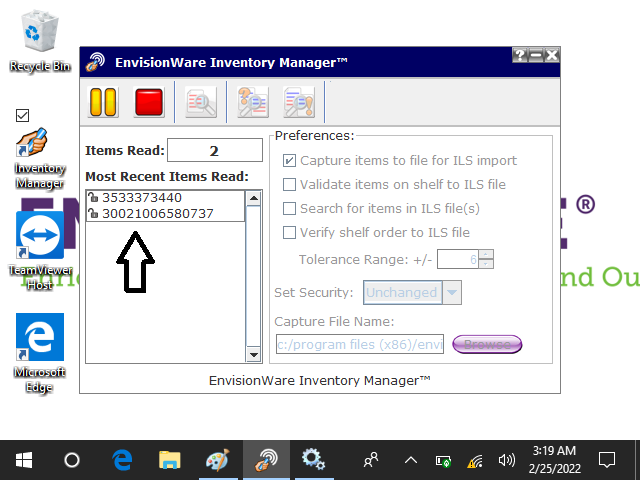This screenshot has width=640, height=480.
Task: Open the People icon in the taskbar
Action: click(371, 460)
